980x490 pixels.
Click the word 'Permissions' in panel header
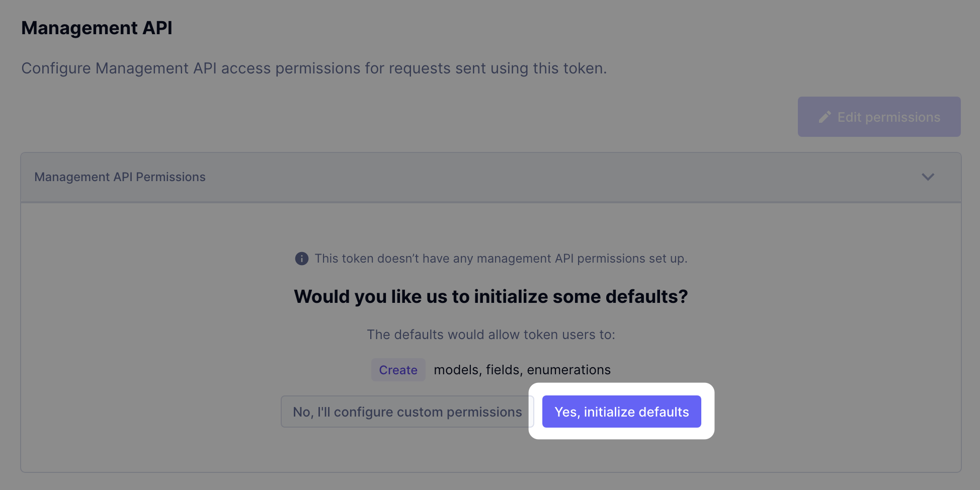(x=171, y=177)
